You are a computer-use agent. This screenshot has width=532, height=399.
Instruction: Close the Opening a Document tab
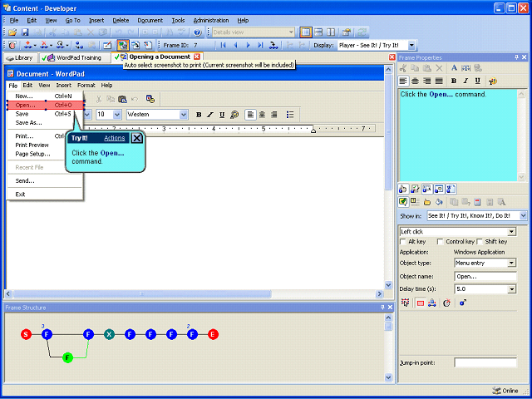coord(197,57)
